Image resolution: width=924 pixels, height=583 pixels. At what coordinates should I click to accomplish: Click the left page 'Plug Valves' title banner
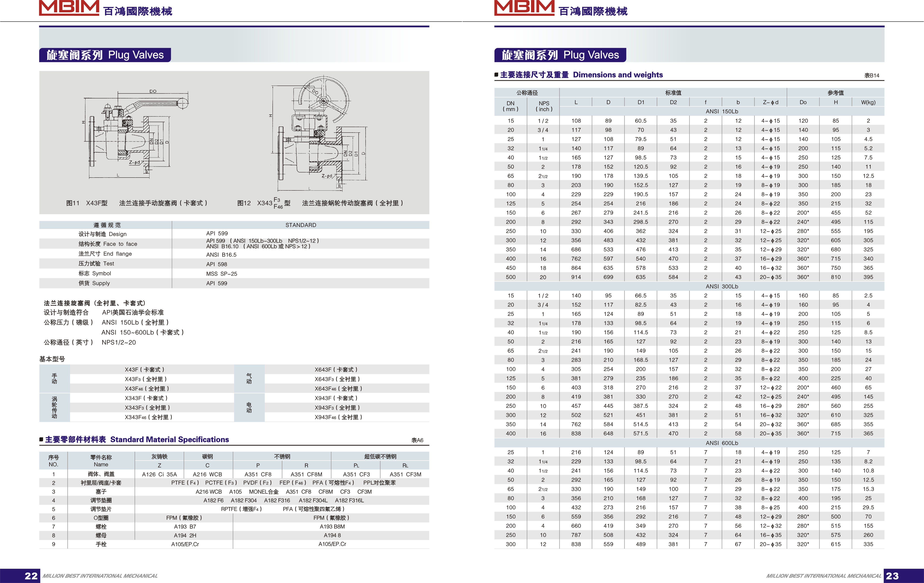point(105,55)
